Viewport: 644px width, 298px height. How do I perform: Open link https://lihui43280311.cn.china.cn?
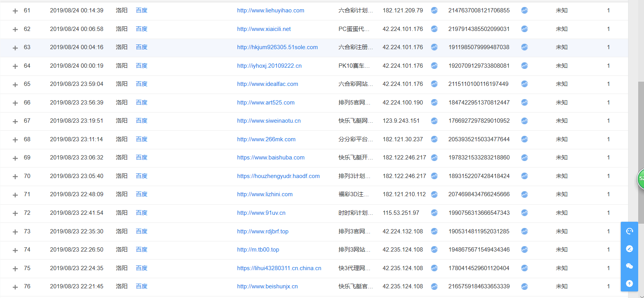point(279,268)
